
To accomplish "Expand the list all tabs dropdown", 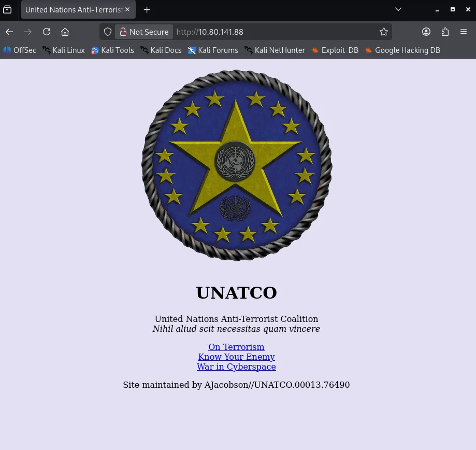I will [x=398, y=9].
